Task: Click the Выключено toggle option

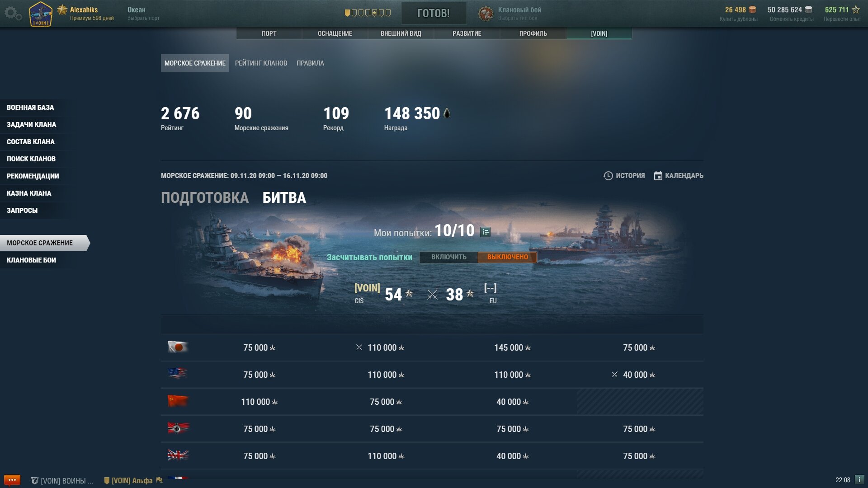Action: (507, 257)
